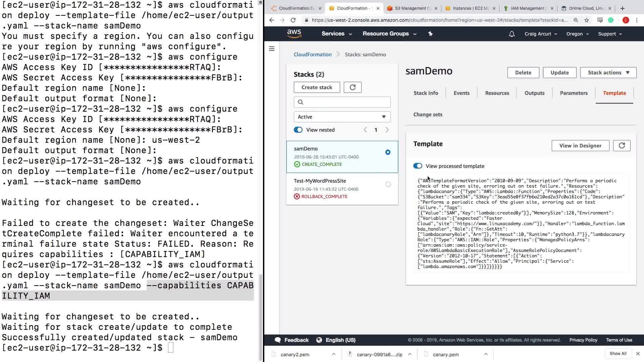Viewport: 644px width, 362px height.
Task: Disable View processed template toggle
Action: [x=418, y=166]
